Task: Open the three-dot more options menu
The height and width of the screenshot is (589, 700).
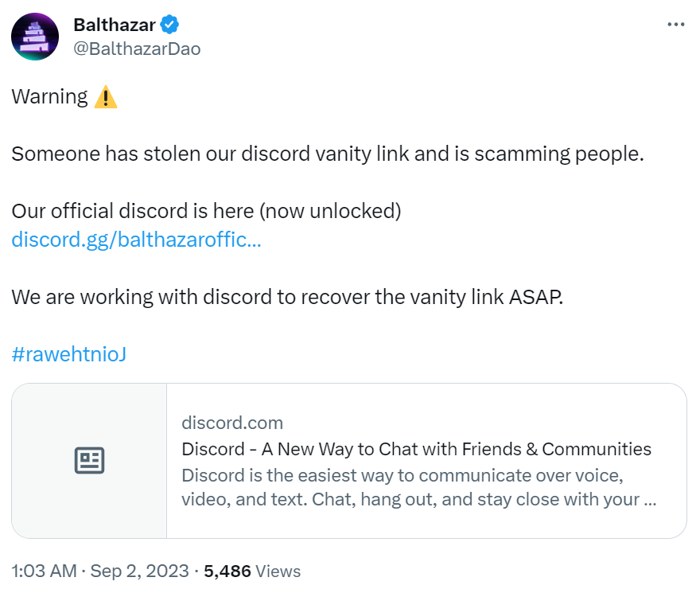Action: tap(675, 25)
